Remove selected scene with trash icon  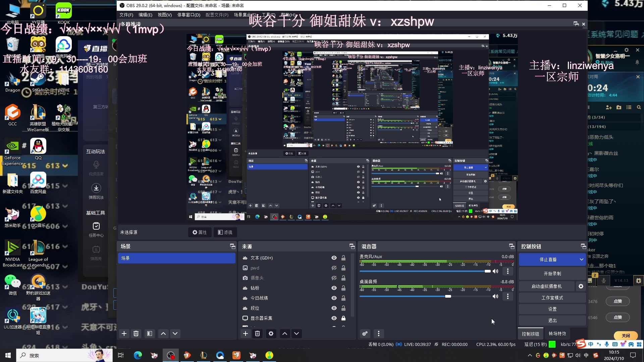coord(136,334)
